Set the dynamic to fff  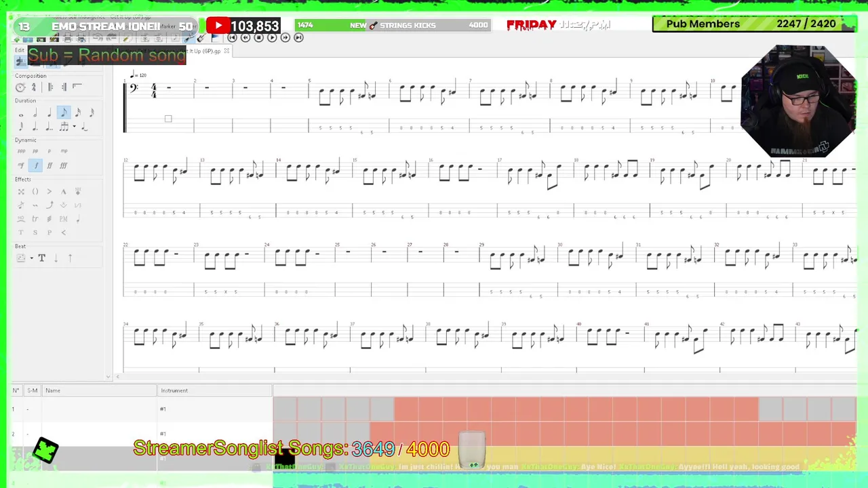coord(64,165)
